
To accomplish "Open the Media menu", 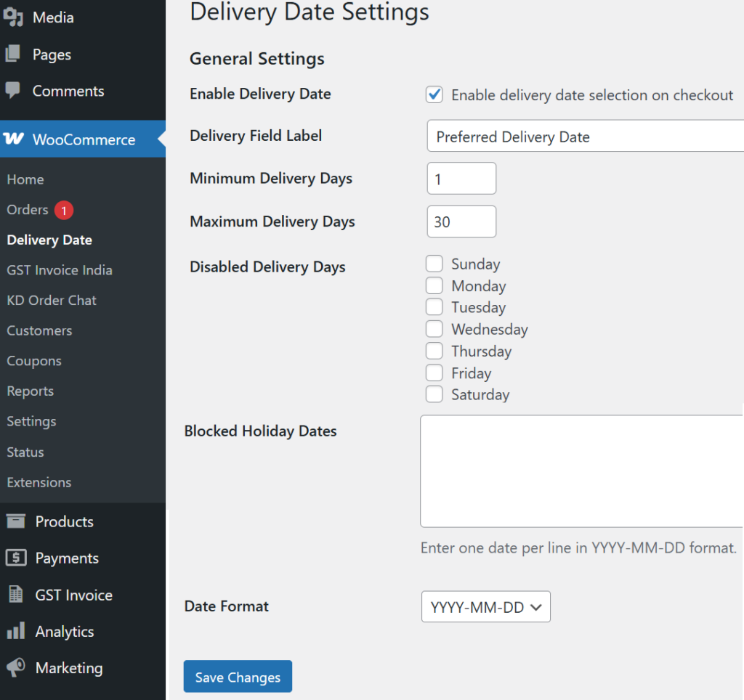I will coord(53,17).
